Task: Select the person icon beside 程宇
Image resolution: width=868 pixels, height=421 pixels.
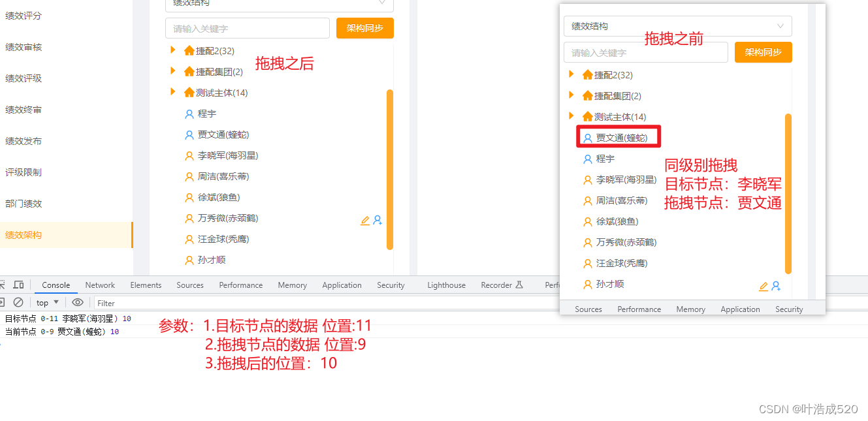Action: click(x=188, y=114)
